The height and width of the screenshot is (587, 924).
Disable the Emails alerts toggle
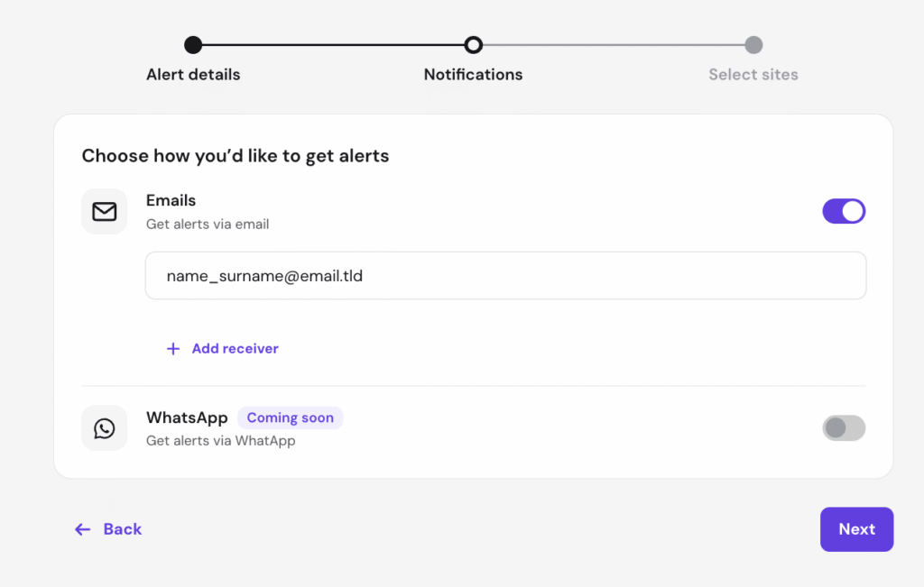coord(844,212)
